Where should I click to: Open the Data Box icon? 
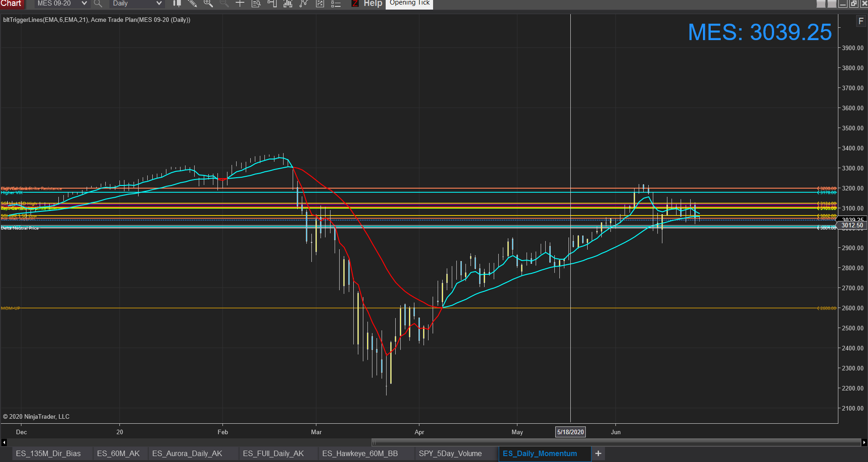click(x=256, y=4)
